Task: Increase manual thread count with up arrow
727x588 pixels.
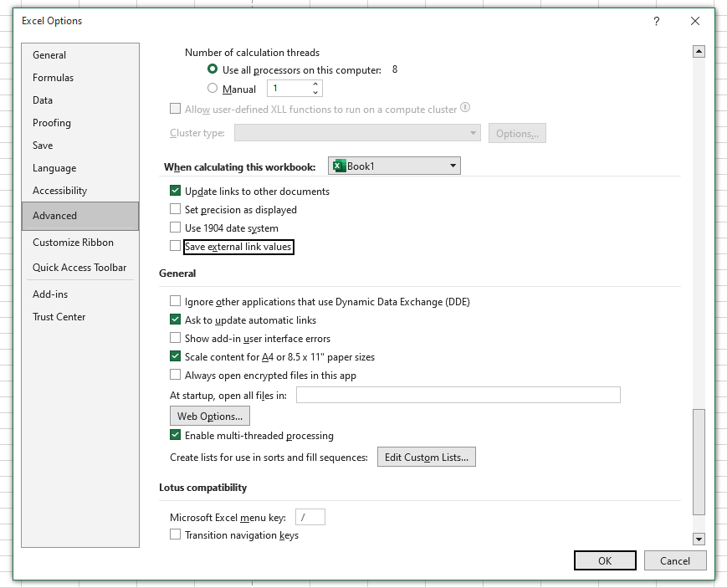Action: tap(315, 84)
